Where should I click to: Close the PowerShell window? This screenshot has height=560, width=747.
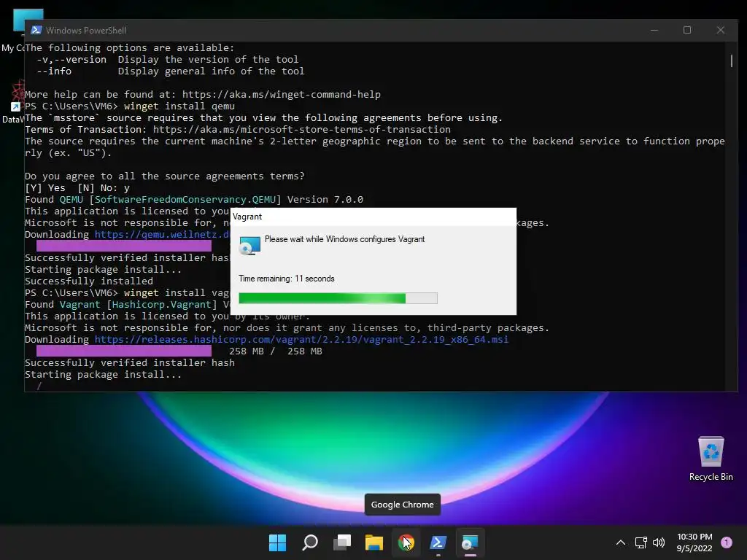point(720,30)
